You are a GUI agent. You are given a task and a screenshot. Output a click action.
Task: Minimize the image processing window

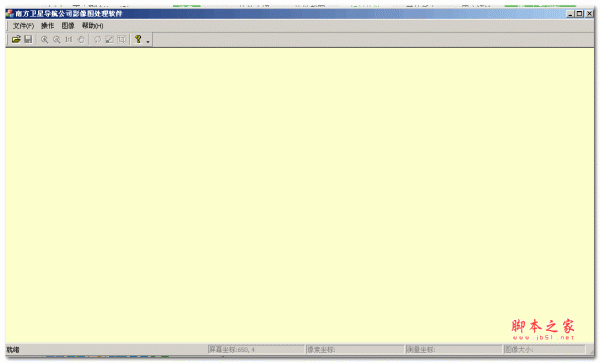coord(570,14)
